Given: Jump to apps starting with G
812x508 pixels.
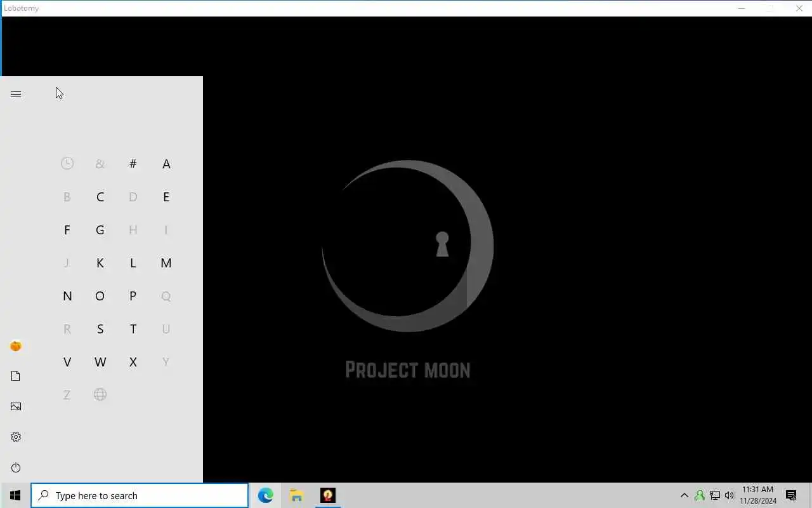Looking at the screenshot, I should pyautogui.click(x=100, y=230).
